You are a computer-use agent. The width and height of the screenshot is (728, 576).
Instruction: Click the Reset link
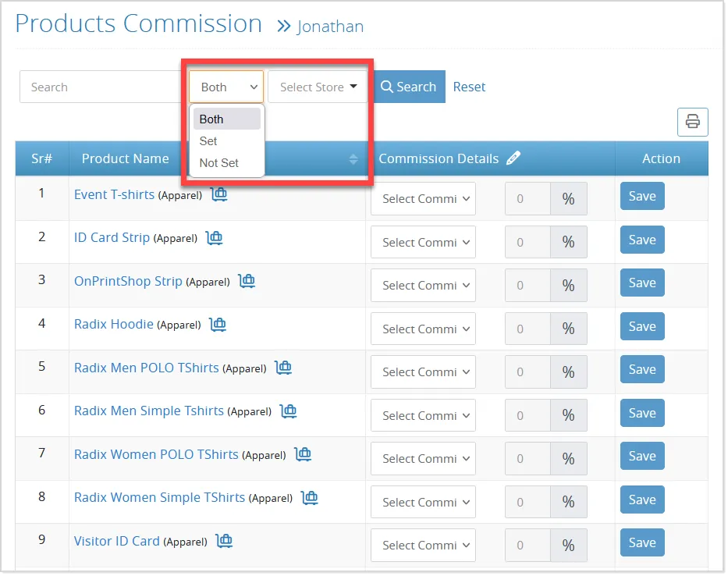click(469, 87)
